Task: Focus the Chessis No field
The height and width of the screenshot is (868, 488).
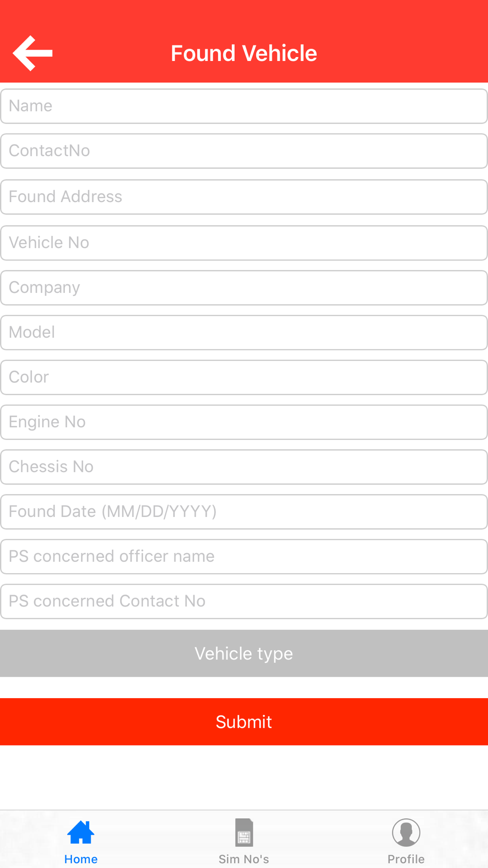Action: 244,467
